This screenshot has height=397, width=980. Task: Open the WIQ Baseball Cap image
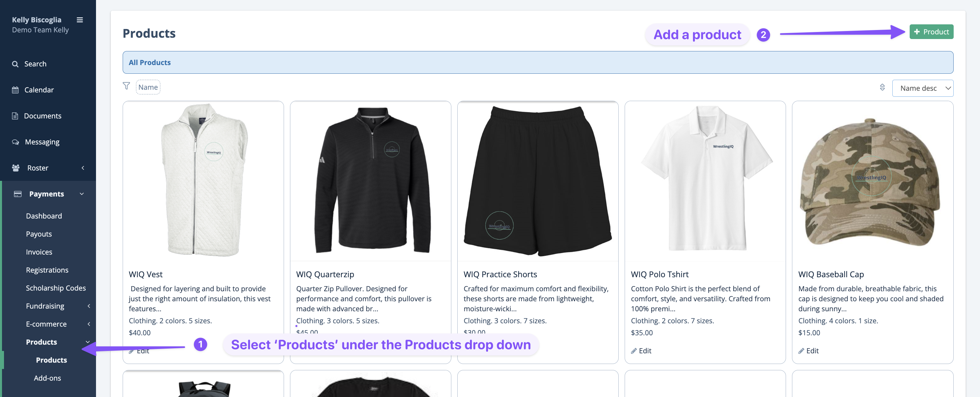tap(872, 181)
